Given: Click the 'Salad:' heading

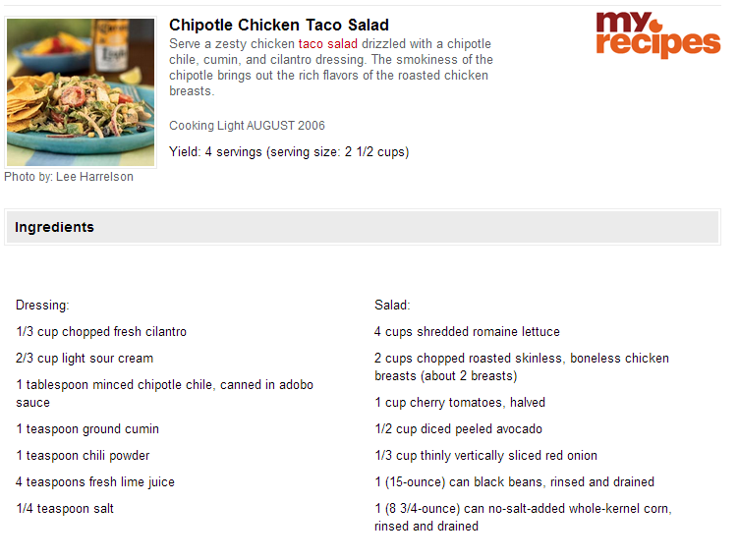Looking at the screenshot, I should pyautogui.click(x=392, y=306).
